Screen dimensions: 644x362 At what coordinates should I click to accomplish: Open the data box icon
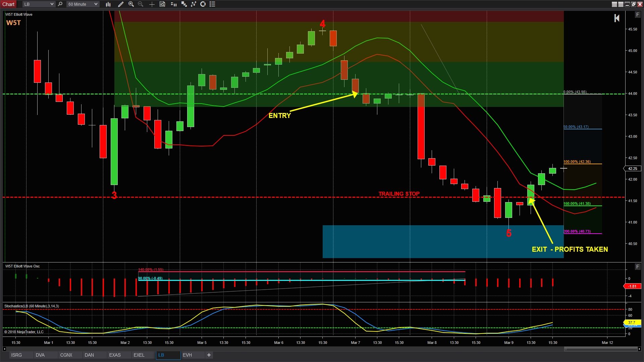point(162,4)
